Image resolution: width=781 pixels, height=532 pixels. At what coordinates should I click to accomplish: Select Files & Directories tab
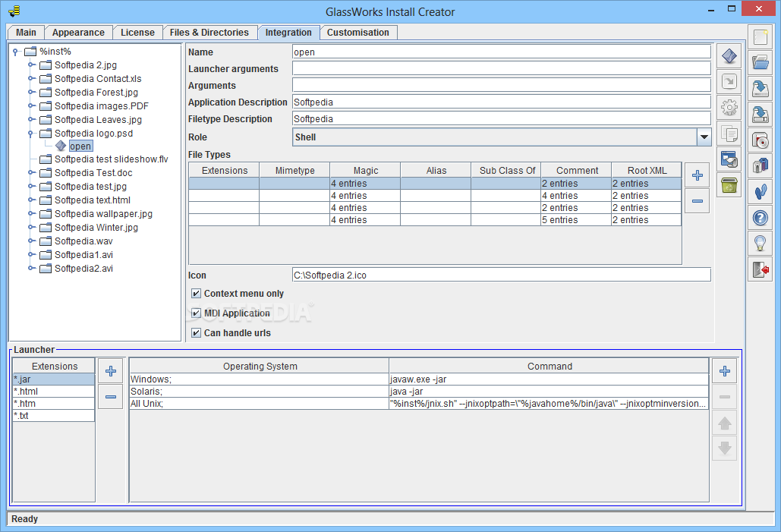click(209, 33)
